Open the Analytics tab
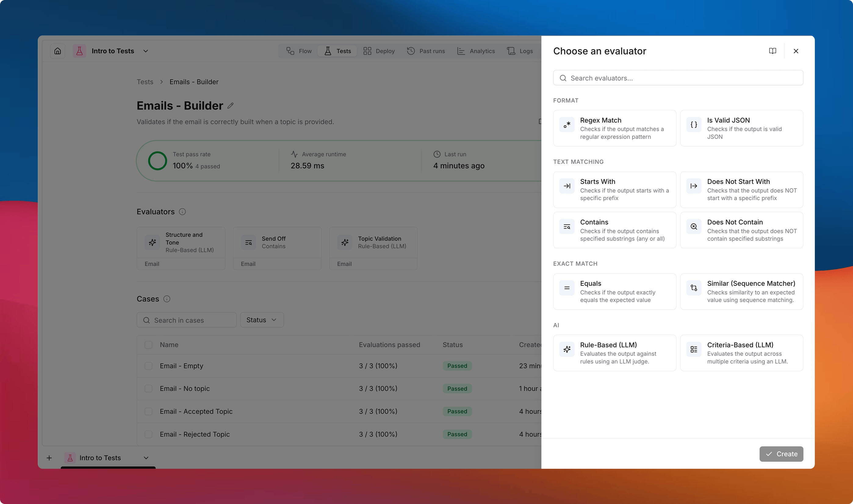 (x=476, y=51)
